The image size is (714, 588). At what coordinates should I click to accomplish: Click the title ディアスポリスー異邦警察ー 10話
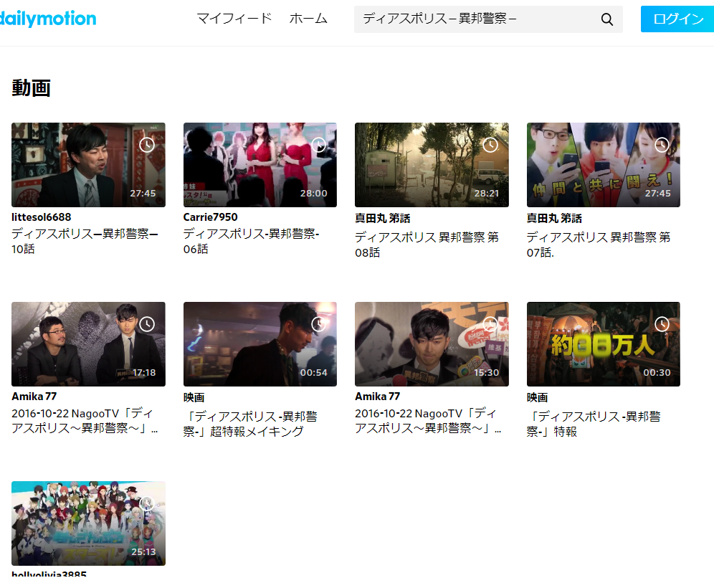tap(85, 242)
